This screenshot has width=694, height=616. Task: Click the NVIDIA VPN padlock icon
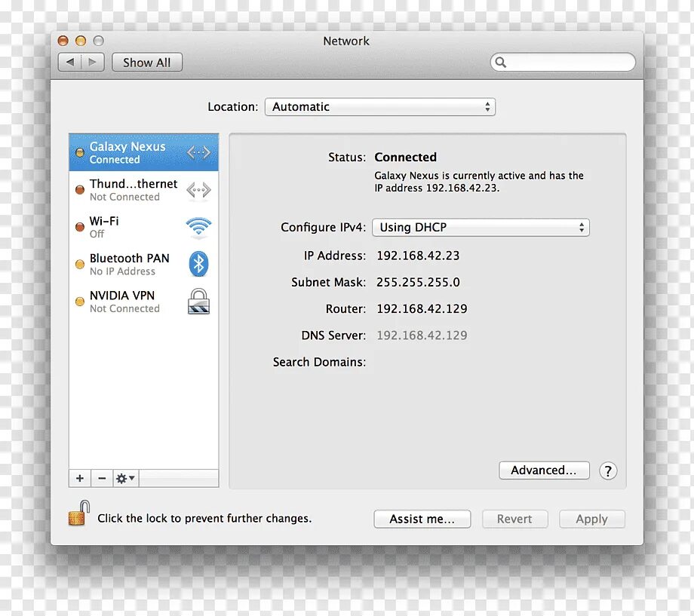click(198, 302)
